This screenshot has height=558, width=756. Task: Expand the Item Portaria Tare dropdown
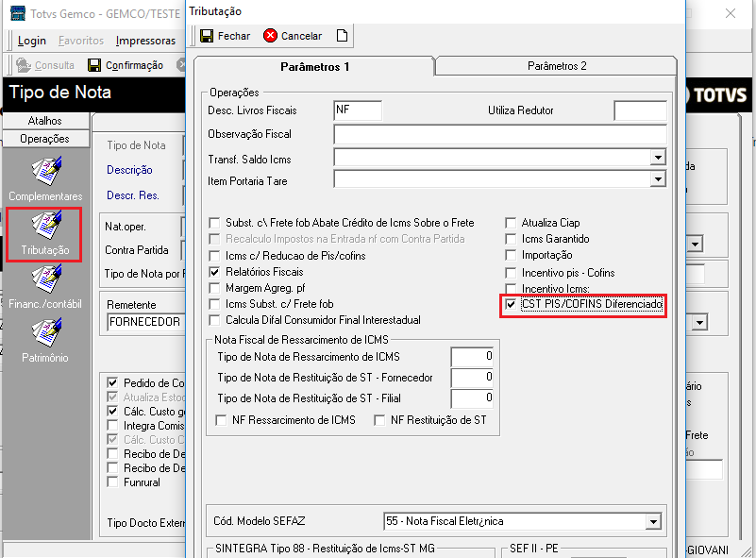658,179
